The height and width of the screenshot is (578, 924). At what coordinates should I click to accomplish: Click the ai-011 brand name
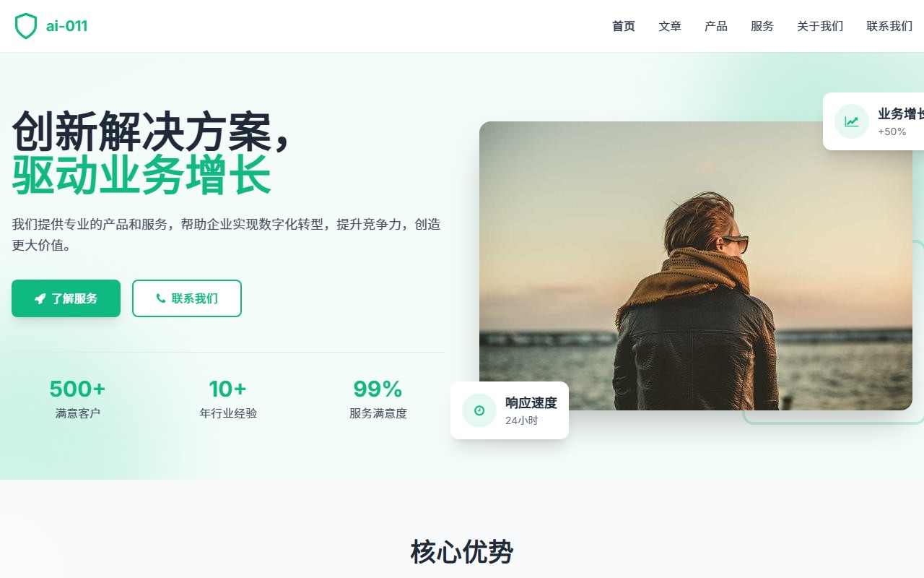66,26
